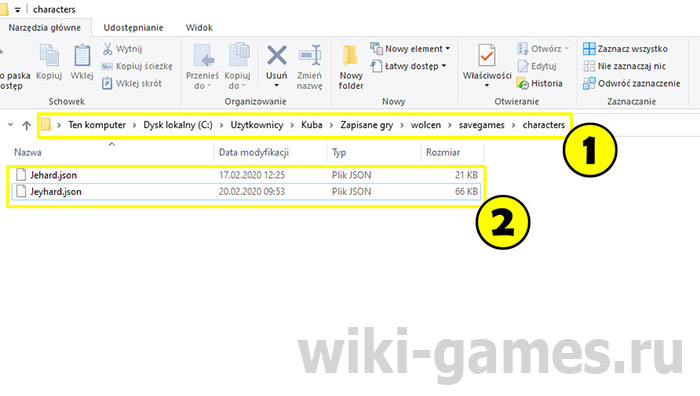Expand the Właściwości dropdown arrow
This screenshot has width=700, height=396.
pyautogui.click(x=487, y=85)
